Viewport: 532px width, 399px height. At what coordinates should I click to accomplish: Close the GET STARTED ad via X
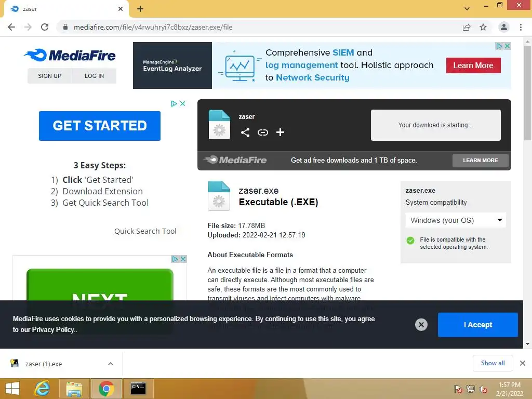pos(182,103)
